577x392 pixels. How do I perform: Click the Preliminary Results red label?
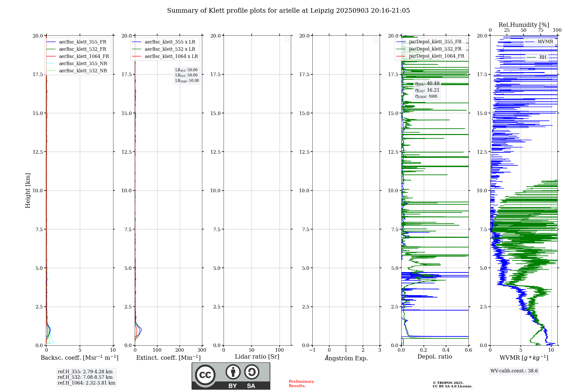(x=301, y=384)
